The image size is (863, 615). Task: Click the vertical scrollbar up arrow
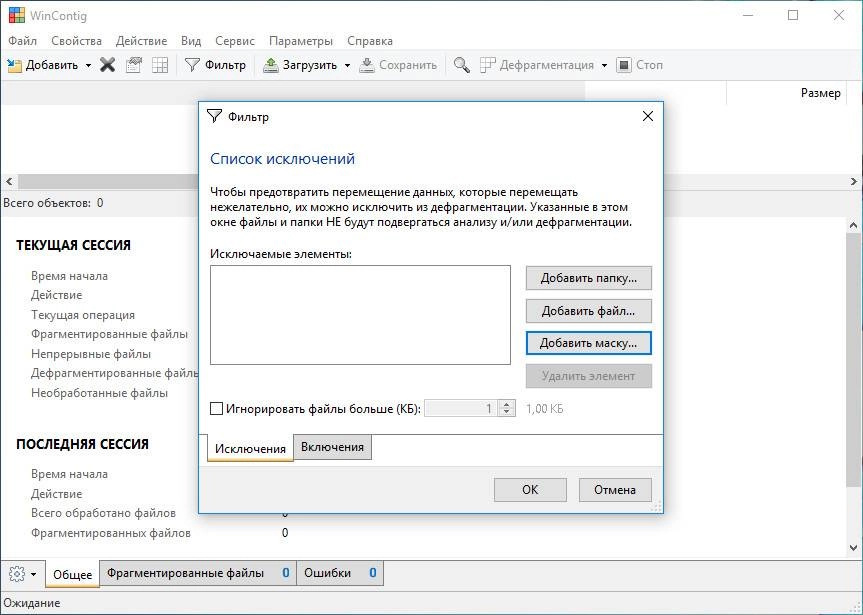[x=854, y=225]
